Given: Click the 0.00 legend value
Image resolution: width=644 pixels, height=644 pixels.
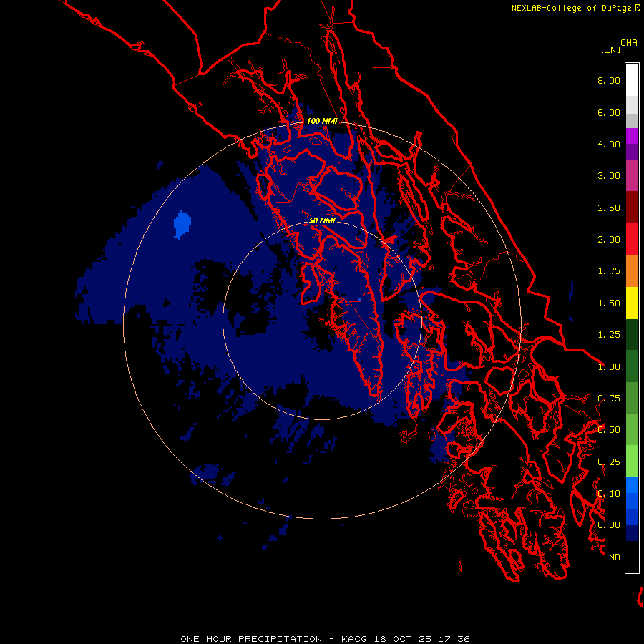Looking at the screenshot, I should pyautogui.click(x=609, y=525).
